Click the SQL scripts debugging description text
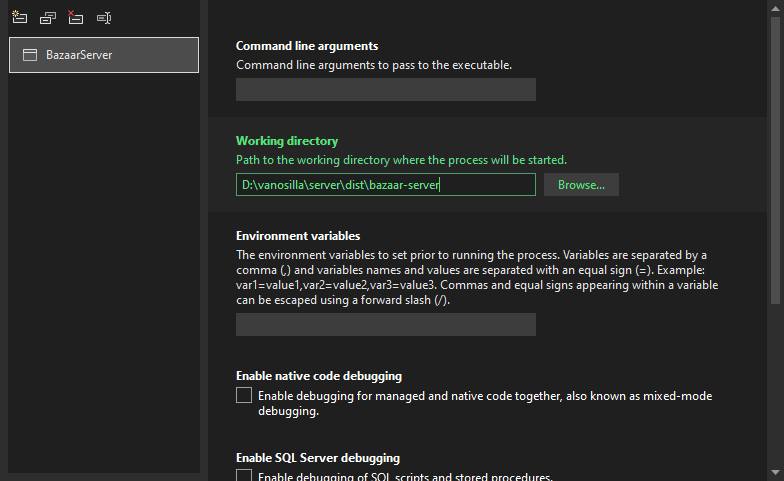 pos(405,476)
